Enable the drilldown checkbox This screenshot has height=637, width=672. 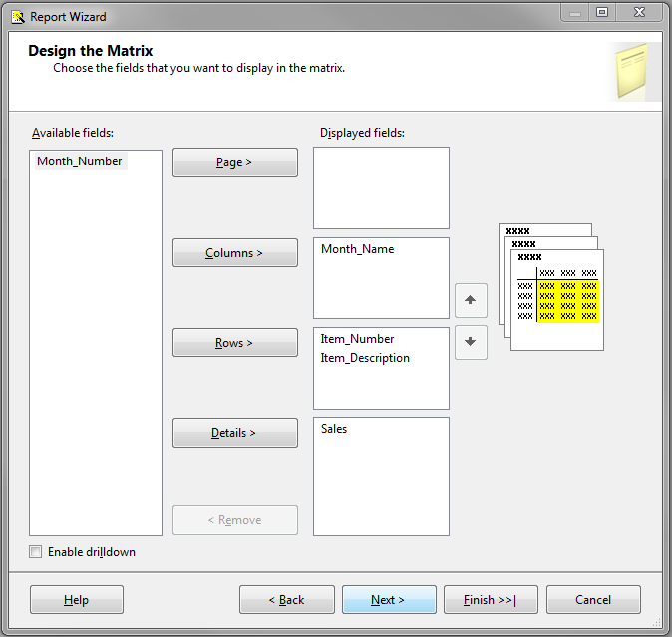pyautogui.click(x=36, y=552)
